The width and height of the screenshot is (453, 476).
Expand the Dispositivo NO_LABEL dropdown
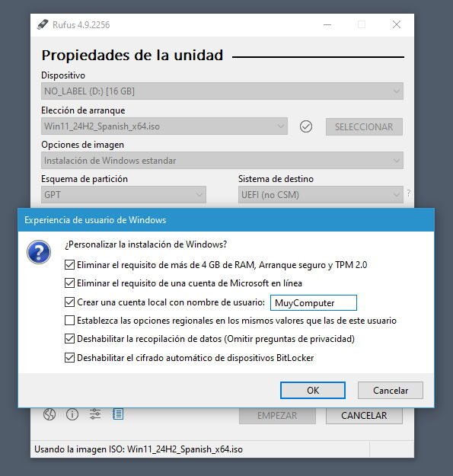coord(222,91)
